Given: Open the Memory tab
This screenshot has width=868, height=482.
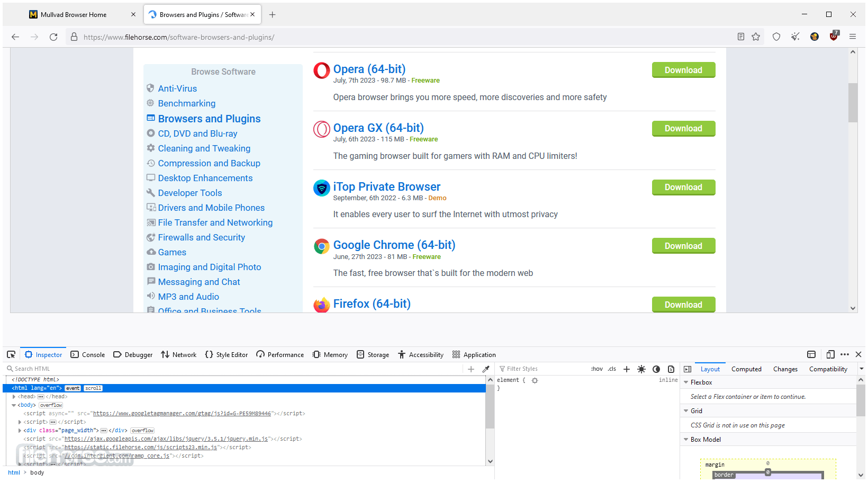Looking at the screenshot, I should (330, 355).
